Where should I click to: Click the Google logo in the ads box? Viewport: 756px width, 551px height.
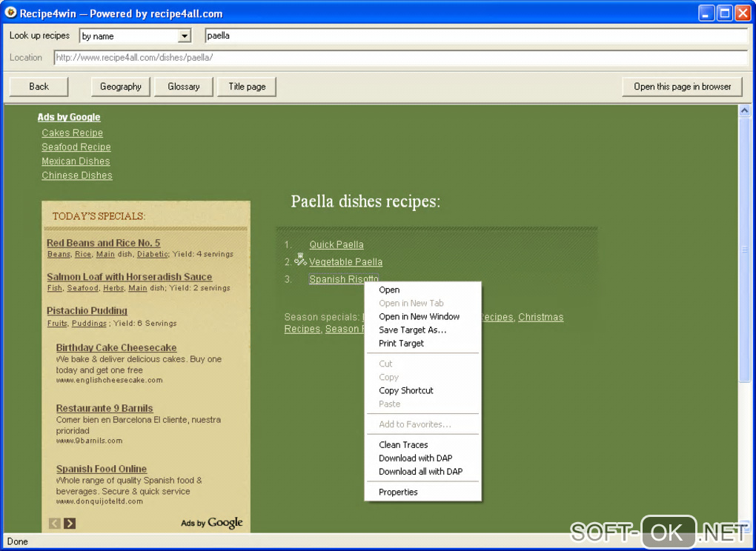click(225, 523)
